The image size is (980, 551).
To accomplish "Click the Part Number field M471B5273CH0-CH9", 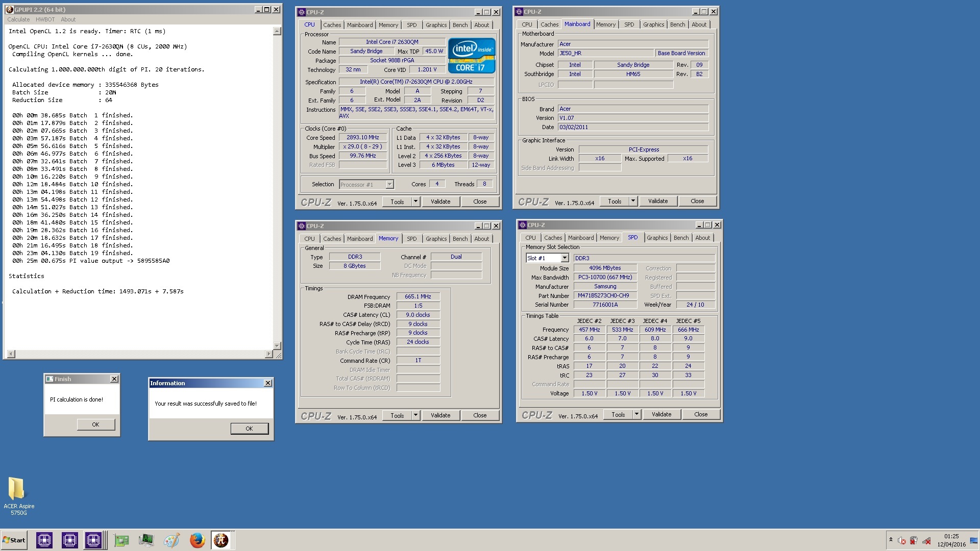I will click(605, 295).
